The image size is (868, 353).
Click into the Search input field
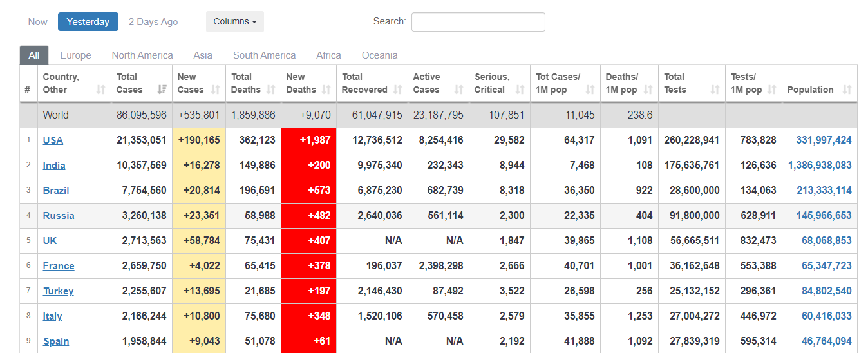coord(478,22)
